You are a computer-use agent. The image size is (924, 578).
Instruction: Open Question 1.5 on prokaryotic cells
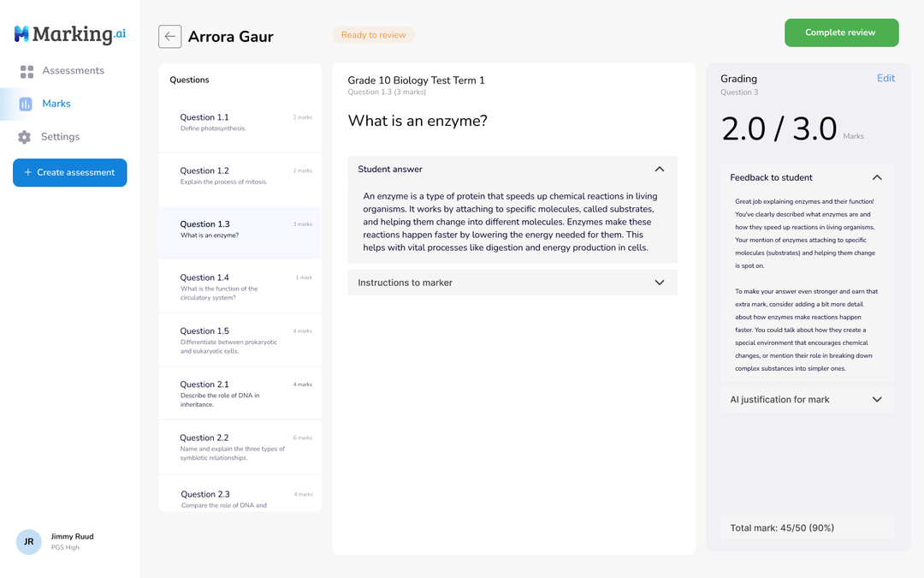point(240,340)
